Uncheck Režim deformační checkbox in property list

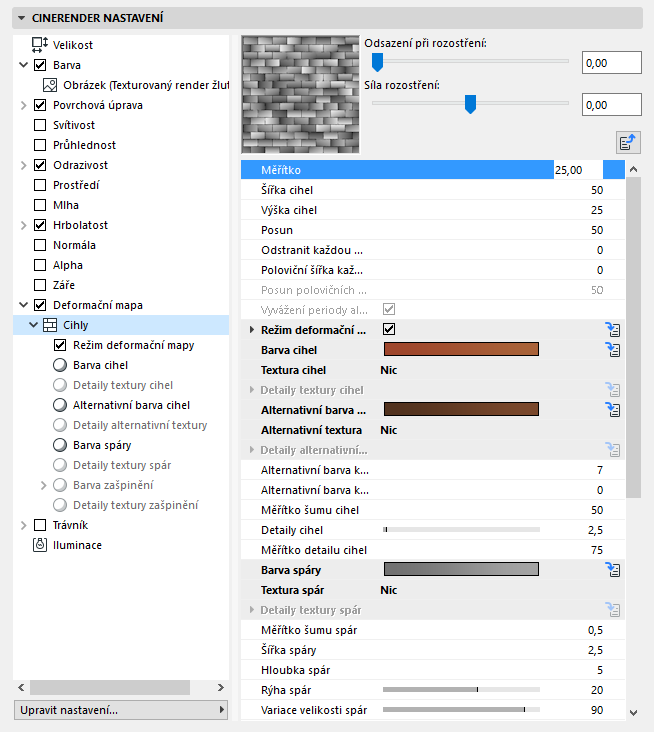point(389,329)
